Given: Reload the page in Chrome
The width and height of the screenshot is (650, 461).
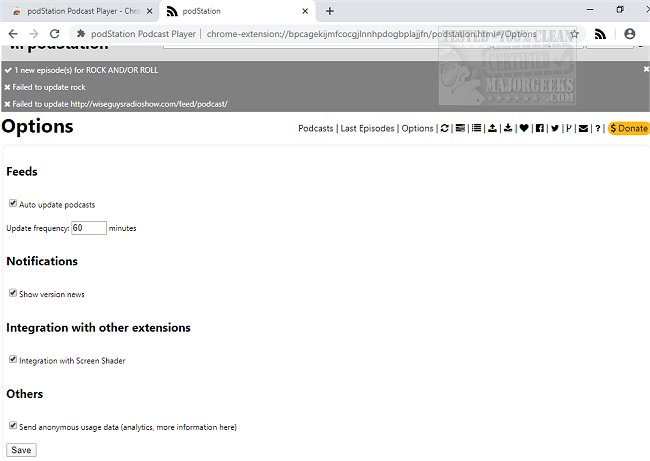Looking at the screenshot, I should tap(55, 34).
